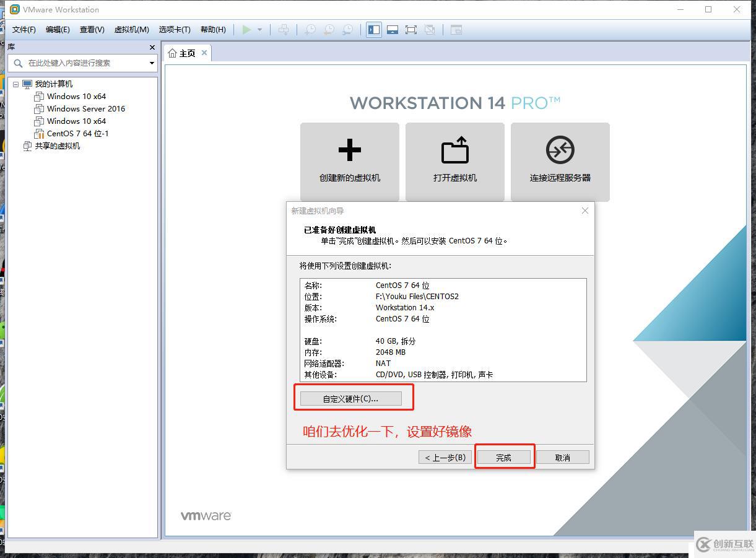
Task: Open the 虚拟机(M) menu
Action: click(x=131, y=30)
